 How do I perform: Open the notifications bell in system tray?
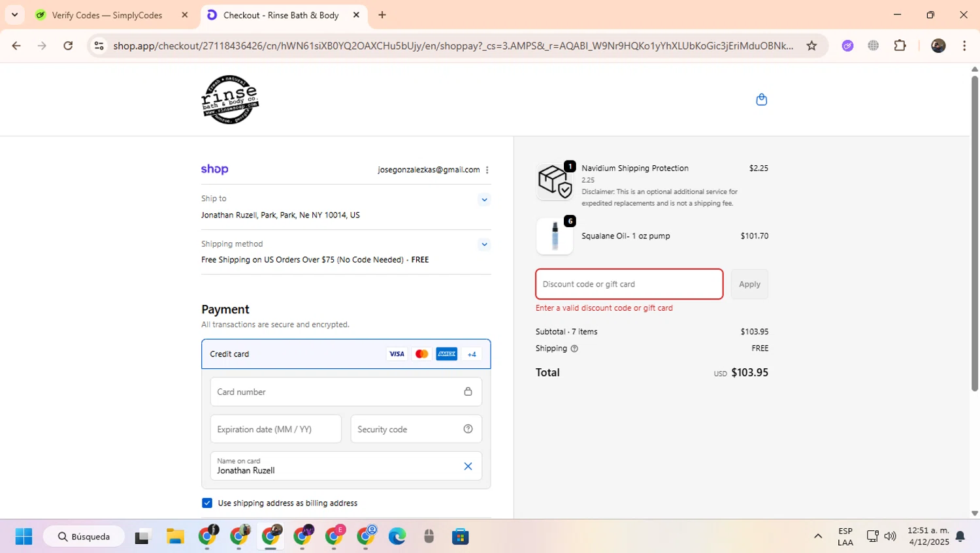(960, 537)
